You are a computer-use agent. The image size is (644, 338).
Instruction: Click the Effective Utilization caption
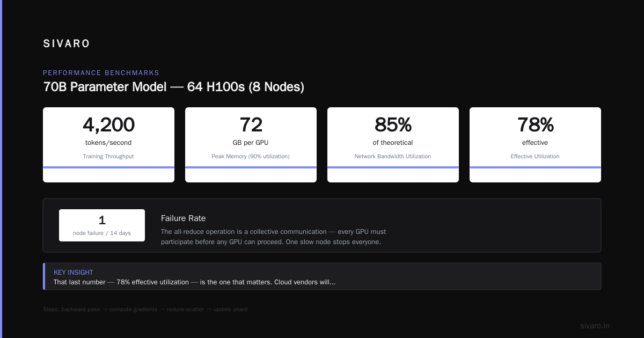pyautogui.click(x=535, y=156)
